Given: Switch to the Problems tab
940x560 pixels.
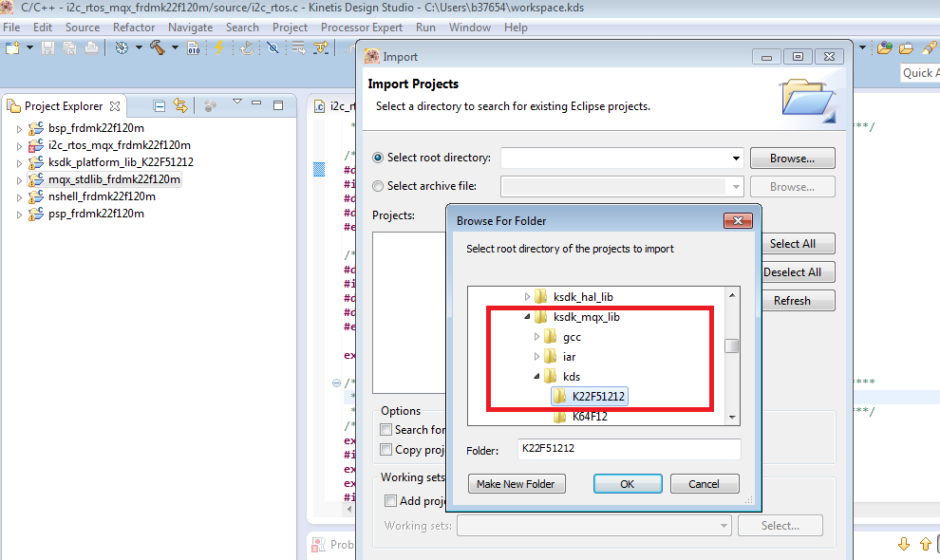Looking at the screenshot, I should 333,545.
